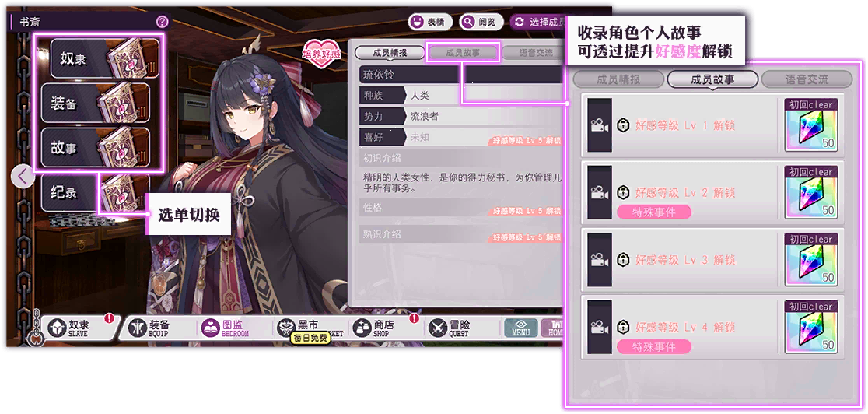868x414 pixels.
Task: Click the help question mark icon
Action: point(162,22)
